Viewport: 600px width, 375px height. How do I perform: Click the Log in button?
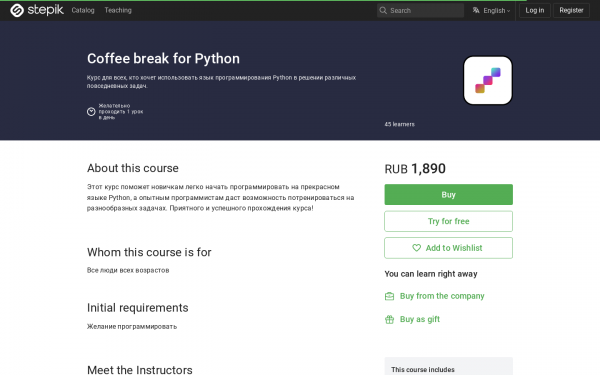click(x=535, y=10)
